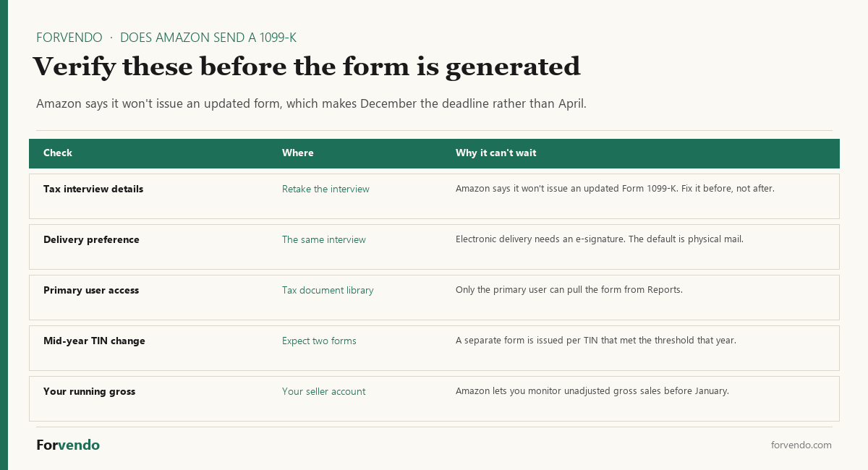Image resolution: width=868 pixels, height=470 pixels.
Task: Click the Forvendo logo in footer
Action: pyautogui.click(x=68, y=445)
